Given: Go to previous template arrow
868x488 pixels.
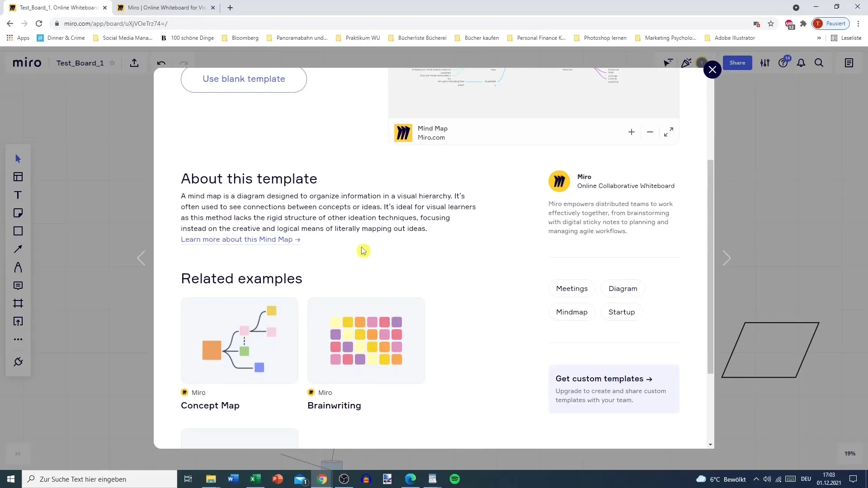Looking at the screenshot, I should point(141,258).
